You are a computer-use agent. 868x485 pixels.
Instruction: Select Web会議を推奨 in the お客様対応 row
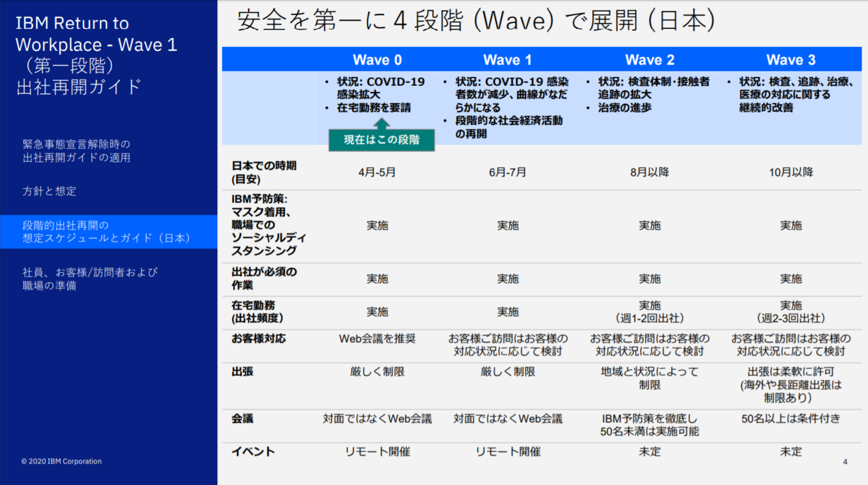pyautogui.click(x=377, y=338)
